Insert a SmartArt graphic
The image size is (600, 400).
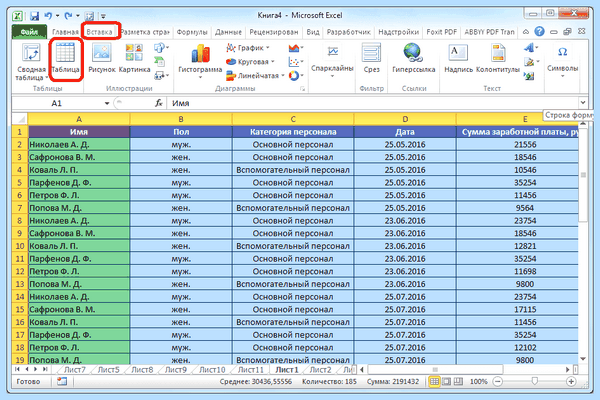pyautogui.click(x=160, y=61)
